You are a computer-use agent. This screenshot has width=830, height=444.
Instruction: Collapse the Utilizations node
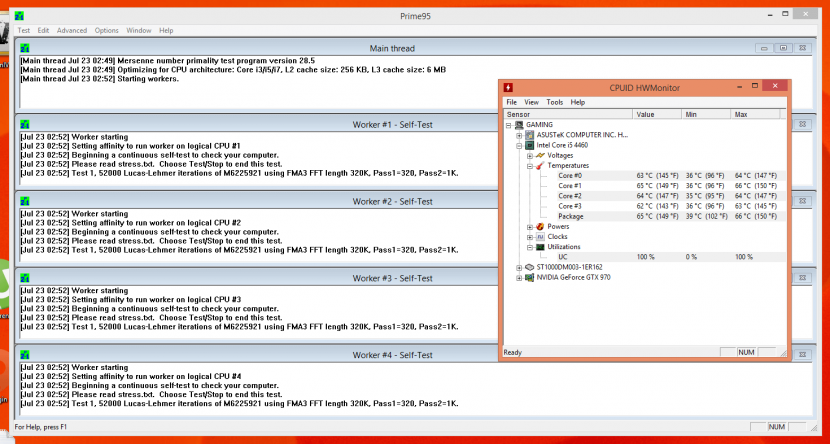click(x=530, y=247)
